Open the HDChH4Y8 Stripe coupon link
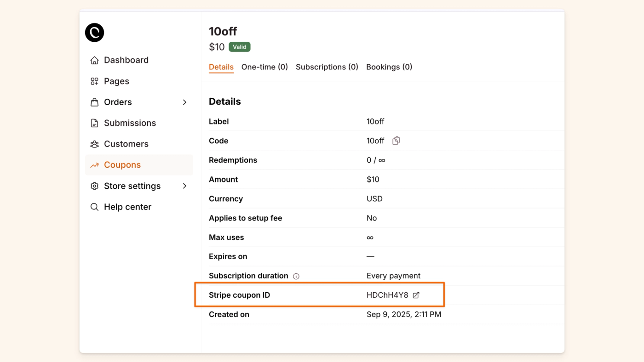Image resolution: width=644 pixels, height=362 pixels. tap(389, 295)
